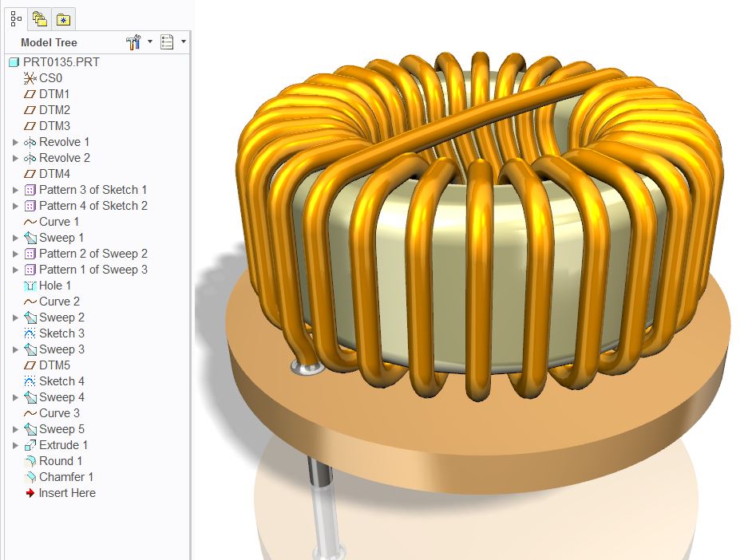
Task: Expand Pattern 4 of Sketch 2
Action: coord(15,206)
